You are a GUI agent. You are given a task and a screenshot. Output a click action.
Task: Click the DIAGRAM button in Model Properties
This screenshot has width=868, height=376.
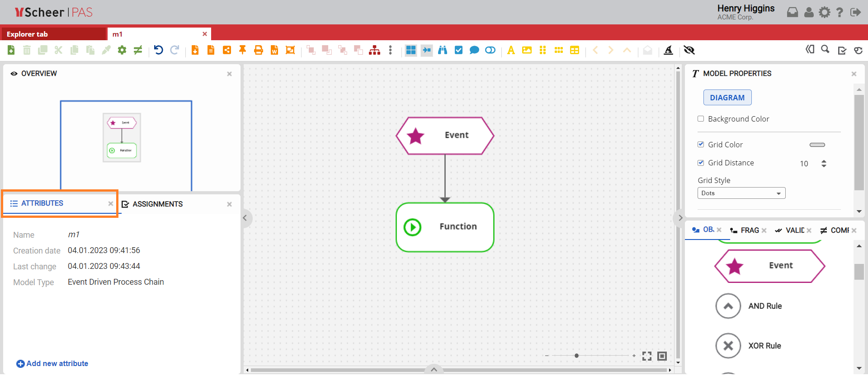pyautogui.click(x=727, y=98)
